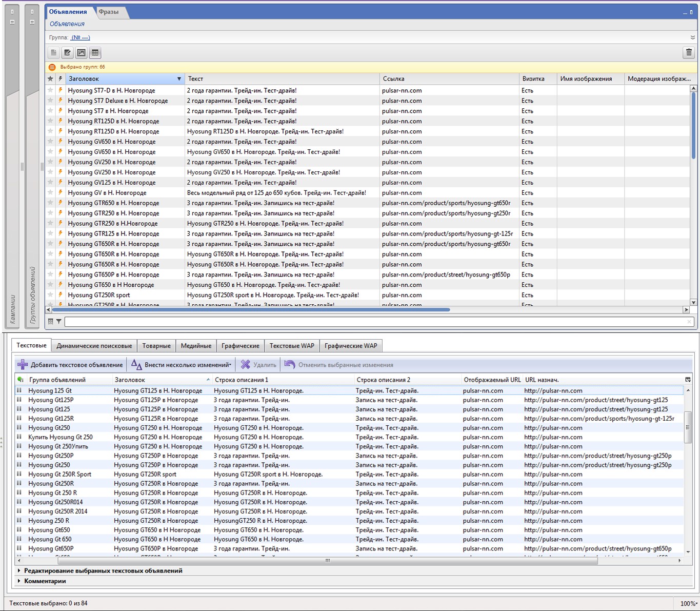Select the Объявления tab in upper panel
This screenshot has width=700, height=611.
[x=68, y=12]
